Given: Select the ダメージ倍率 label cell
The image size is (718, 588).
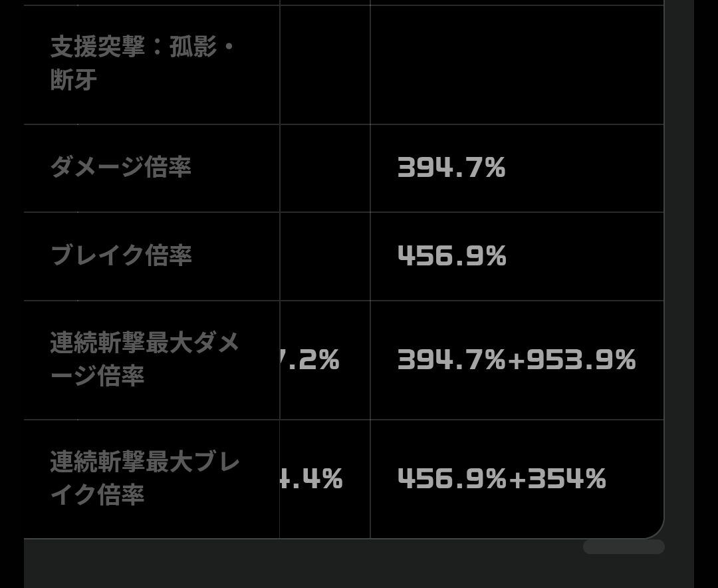Looking at the screenshot, I should [x=121, y=168].
